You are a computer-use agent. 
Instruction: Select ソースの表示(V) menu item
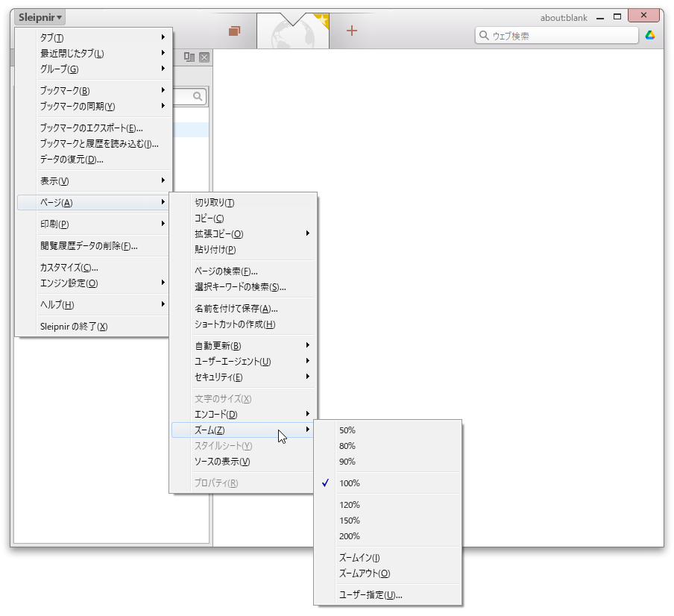243,462
